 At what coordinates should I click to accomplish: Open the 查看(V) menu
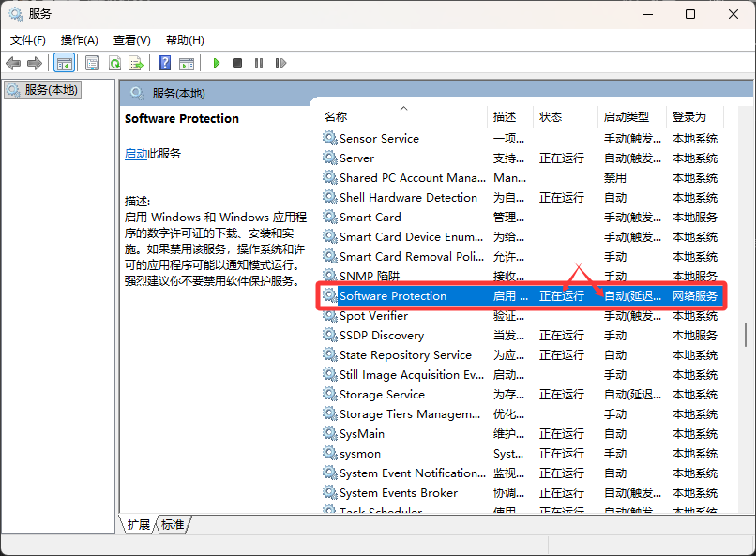[132, 40]
